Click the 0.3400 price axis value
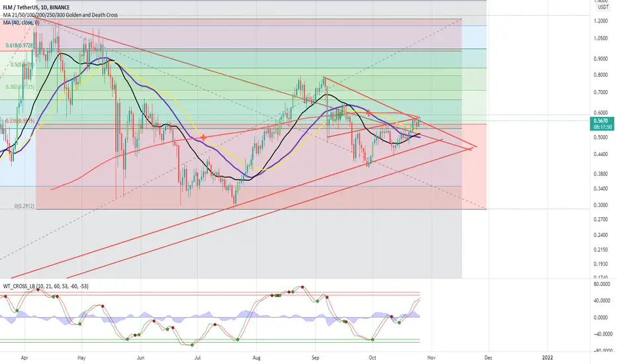617x364 pixels. coord(600,189)
